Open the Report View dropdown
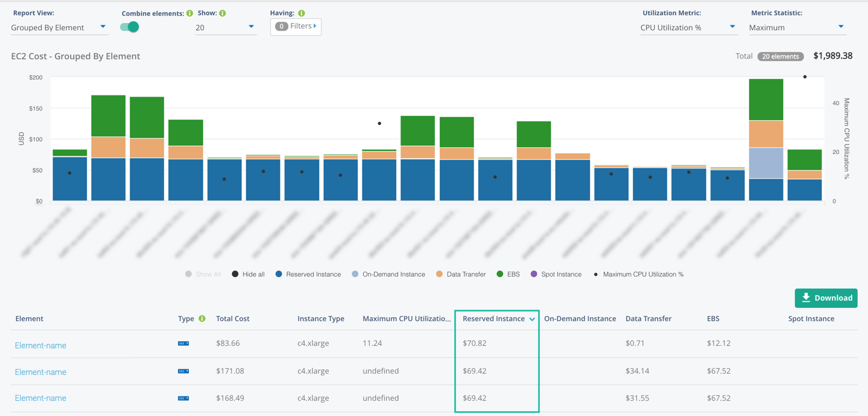Viewport: 868px width, 416px height. 59,27
